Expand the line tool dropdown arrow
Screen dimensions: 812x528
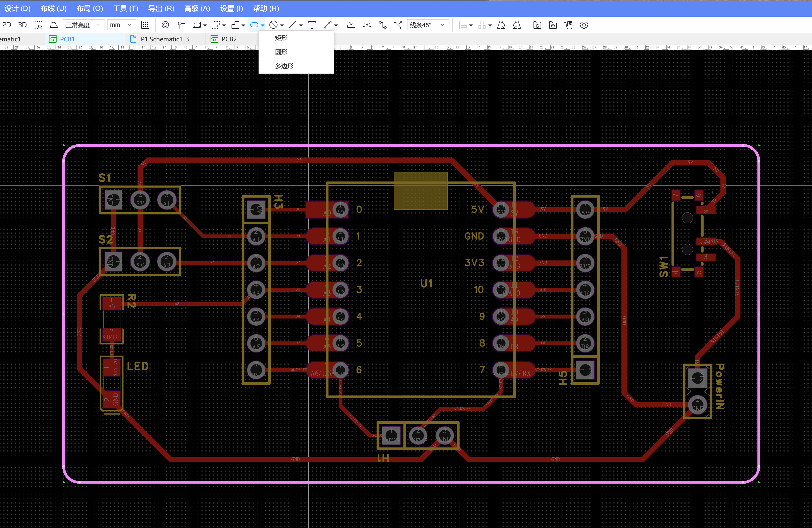click(301, 25)
